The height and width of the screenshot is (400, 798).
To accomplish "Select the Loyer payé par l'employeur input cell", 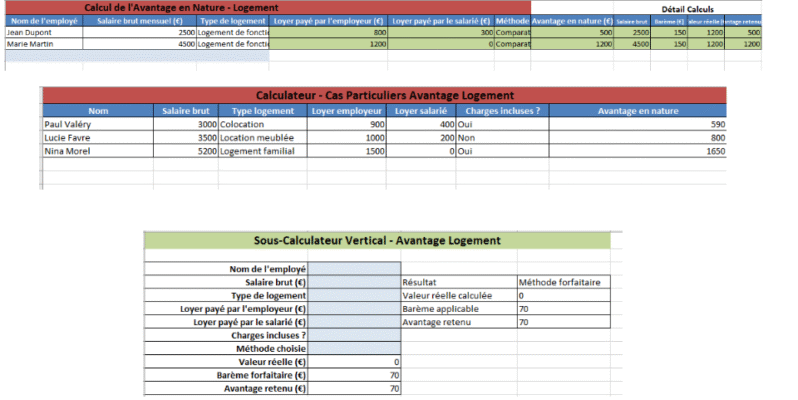I will click(354, 308).
